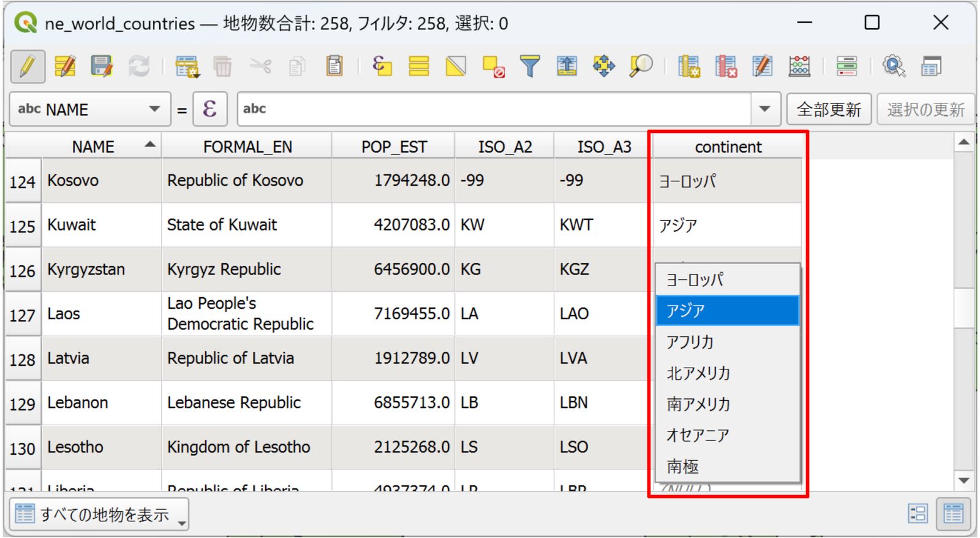
Task: Invert the feature selection
Action: click(456, 66)
